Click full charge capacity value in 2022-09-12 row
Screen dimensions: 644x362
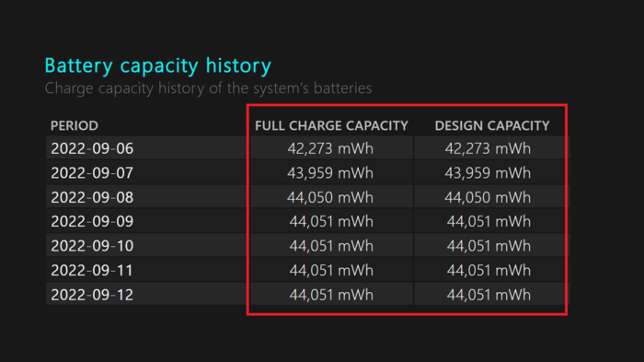tap(331, 295)
